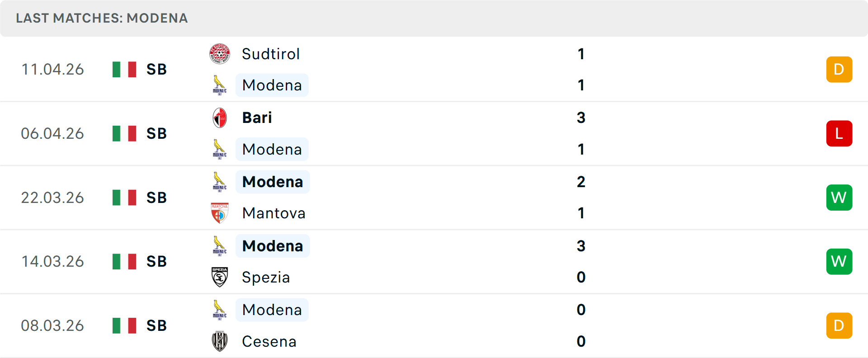Viewport: 868px width, 358px height.
Task: Expand the Last Matches: Modena header
Action: [101, 18]
